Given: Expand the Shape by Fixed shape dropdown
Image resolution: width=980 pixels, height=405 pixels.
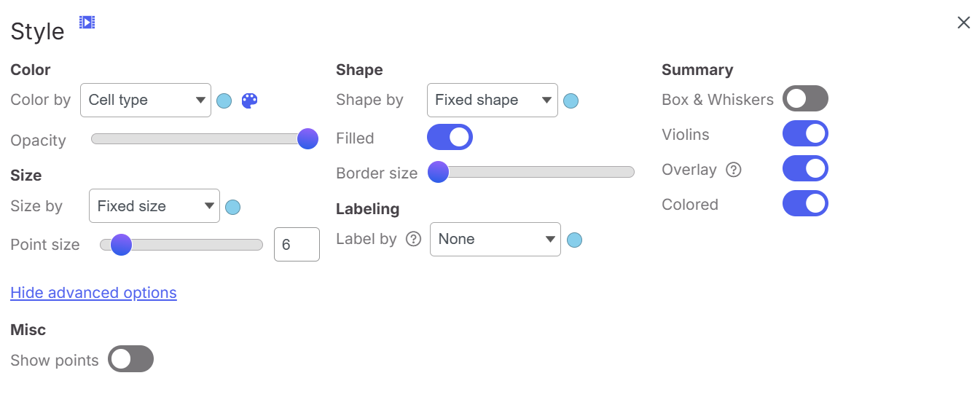Looking at the screenshot, I should click(492, 101).
